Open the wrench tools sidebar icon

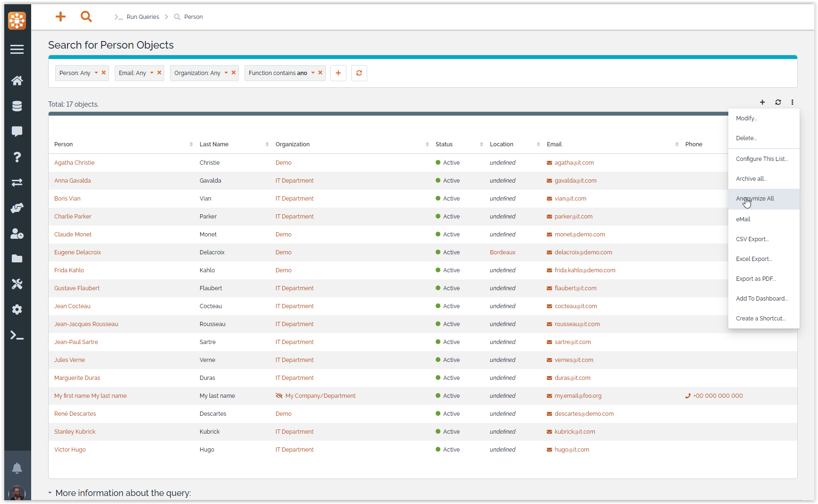tap(17, 284)
